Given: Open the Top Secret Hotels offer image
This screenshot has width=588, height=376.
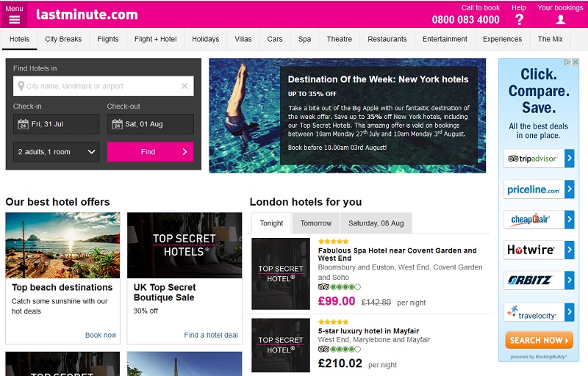Looking at the screenshot, I should 184,245.
